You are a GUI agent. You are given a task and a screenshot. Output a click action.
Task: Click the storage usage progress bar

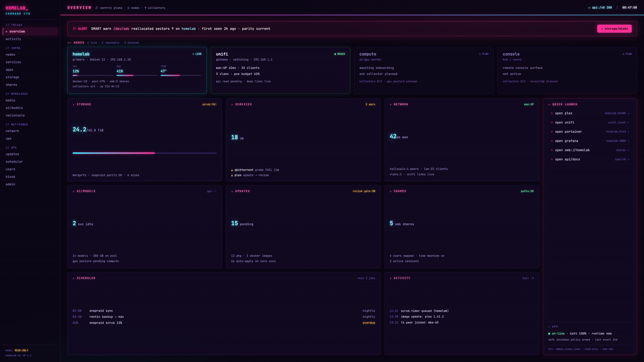pos(144,153)
